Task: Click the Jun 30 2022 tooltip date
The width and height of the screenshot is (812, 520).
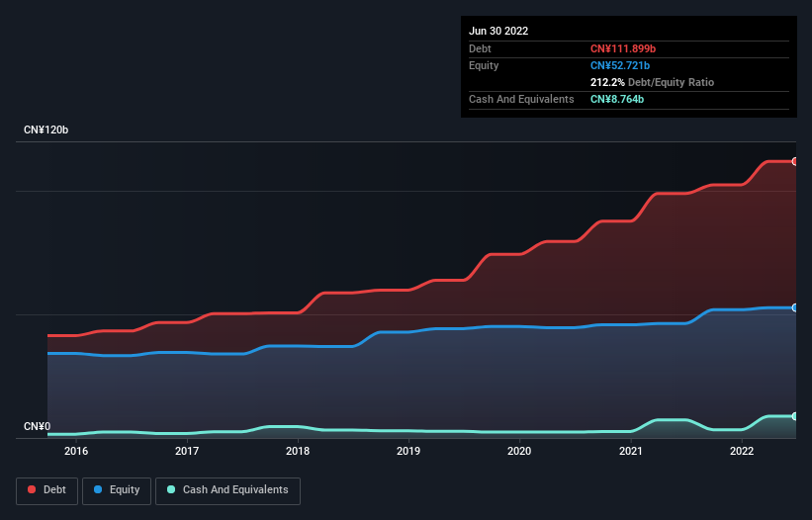Action: coord(498,31)
